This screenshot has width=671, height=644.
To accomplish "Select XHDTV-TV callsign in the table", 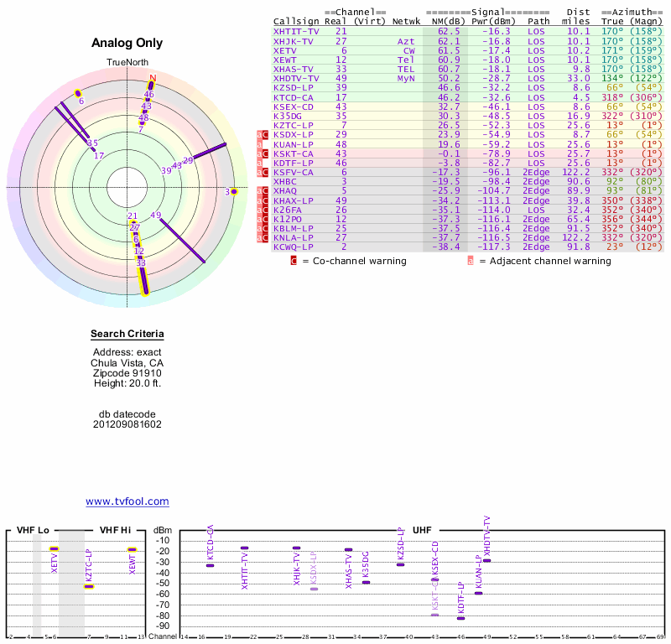I will click(296, 78).
